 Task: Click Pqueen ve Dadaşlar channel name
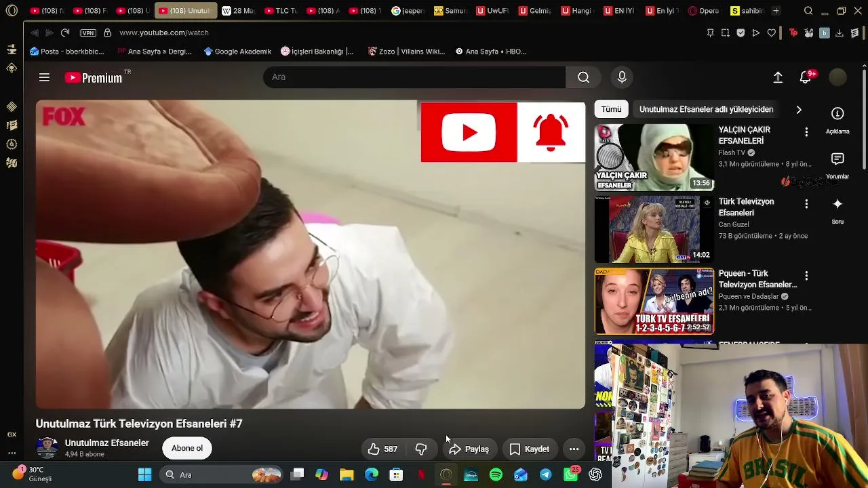749,296
